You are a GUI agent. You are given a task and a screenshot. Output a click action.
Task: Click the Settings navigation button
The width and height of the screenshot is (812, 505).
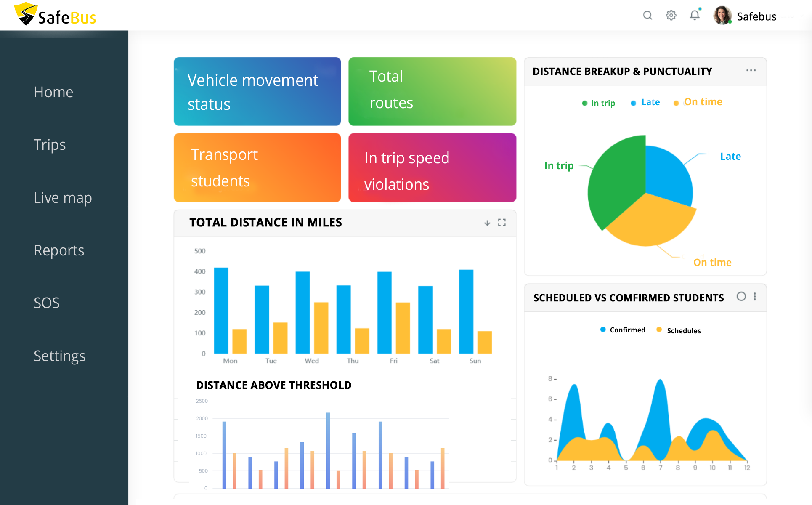[x=60, y=354]
